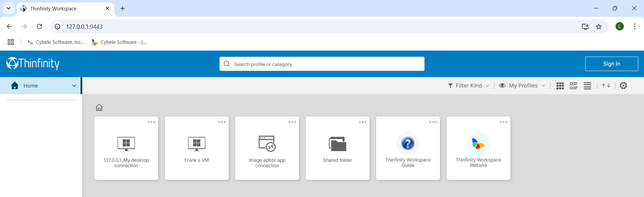Expand the Home sidebar chevron
The image size is (644, 197).
tap(74, 86)
